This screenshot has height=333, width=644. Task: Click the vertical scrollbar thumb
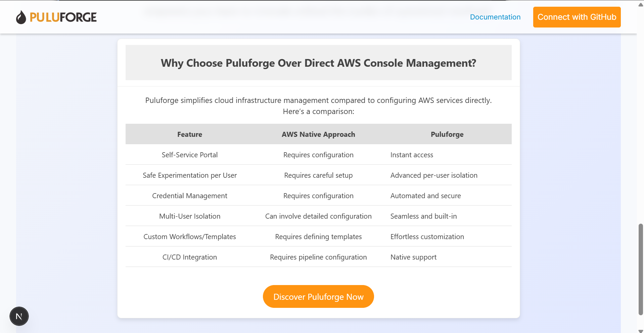click(640, 269)
